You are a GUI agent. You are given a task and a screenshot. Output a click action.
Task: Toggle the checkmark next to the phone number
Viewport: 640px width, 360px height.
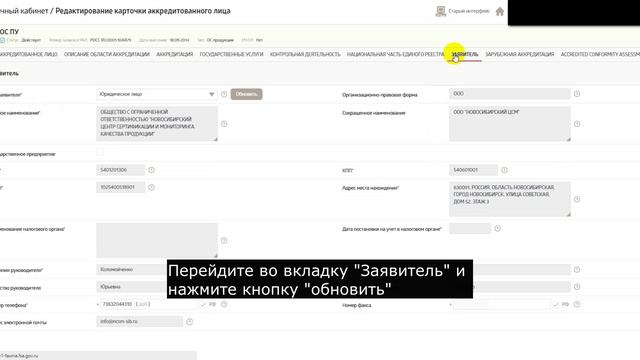[203, 304]
